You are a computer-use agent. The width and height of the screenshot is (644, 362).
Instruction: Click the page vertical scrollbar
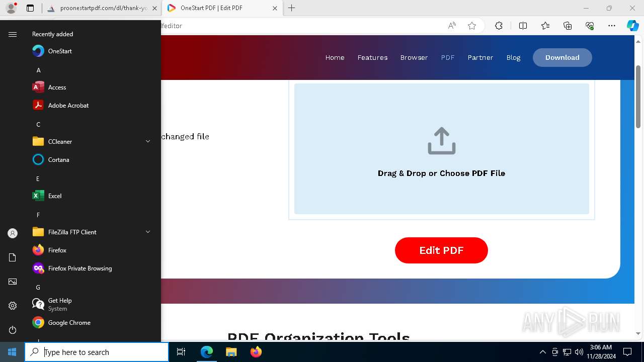coord(638,97)
